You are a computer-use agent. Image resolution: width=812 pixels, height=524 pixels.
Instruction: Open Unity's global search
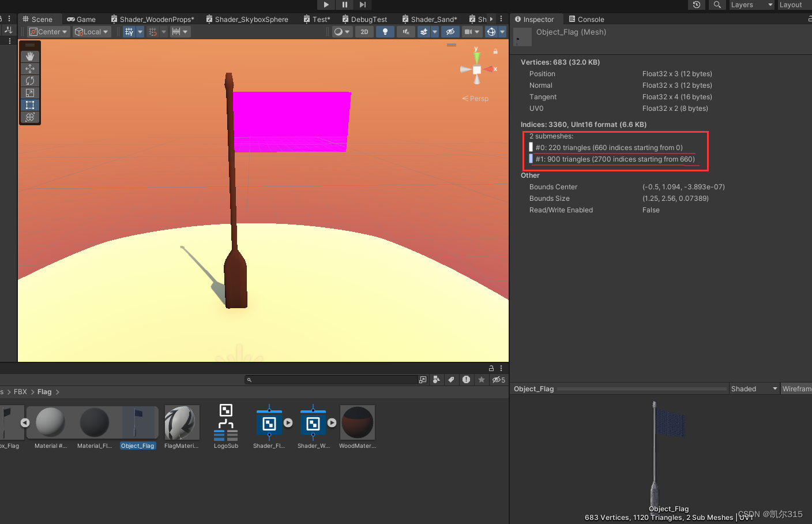coord(717,5)
